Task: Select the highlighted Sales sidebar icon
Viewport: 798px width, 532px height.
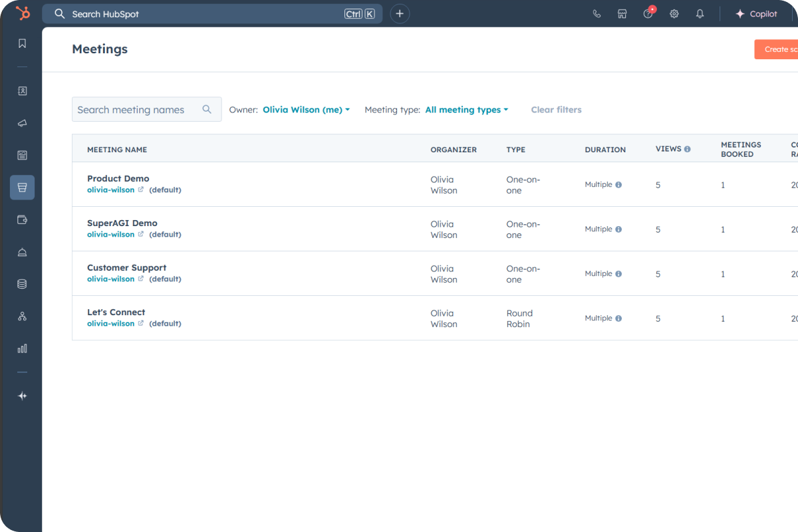Action: tap(22, 188)
